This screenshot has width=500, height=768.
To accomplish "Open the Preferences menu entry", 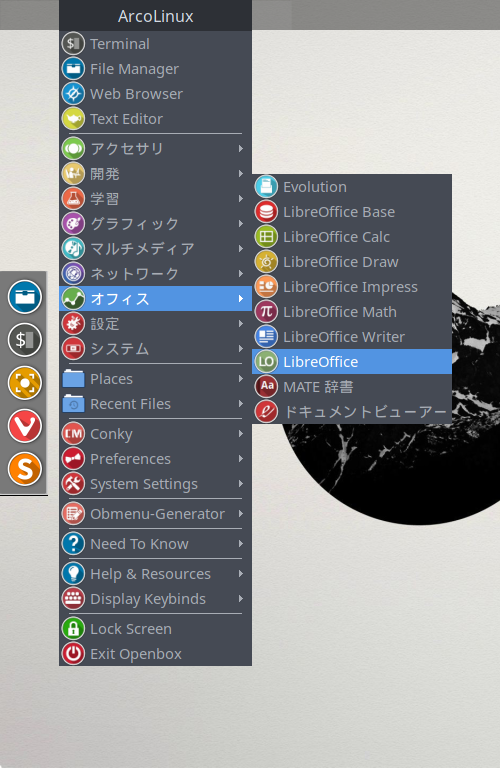I will (155, 458).
